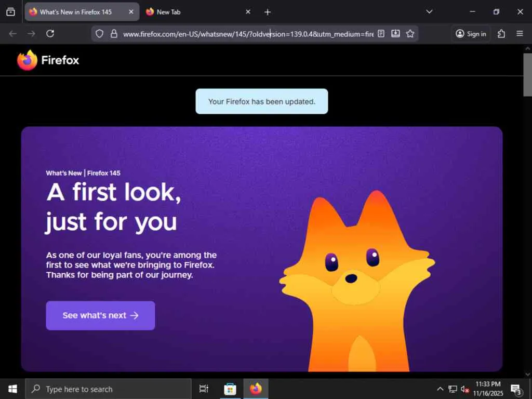Open the notification center icon
The image size is (532, 399).
(x=516, y=389)
